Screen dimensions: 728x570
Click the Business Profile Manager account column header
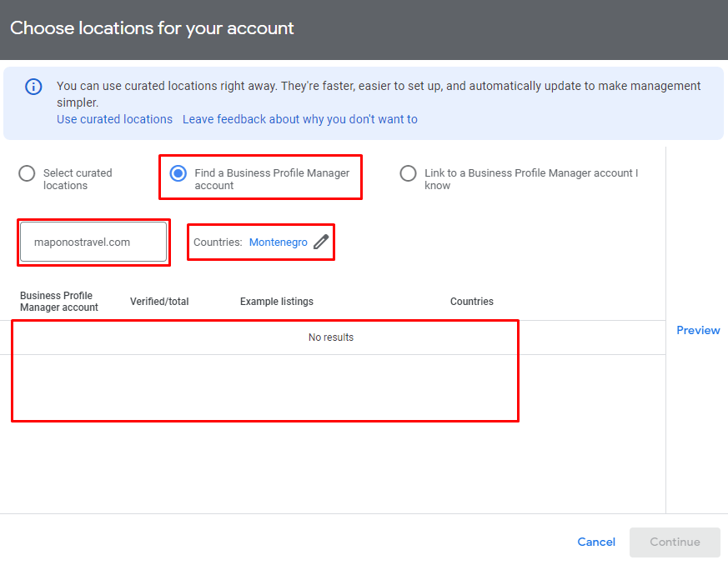59,302
